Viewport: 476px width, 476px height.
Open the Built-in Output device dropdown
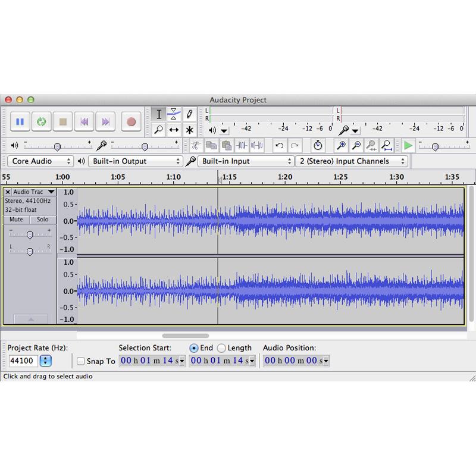click(136, 161)
